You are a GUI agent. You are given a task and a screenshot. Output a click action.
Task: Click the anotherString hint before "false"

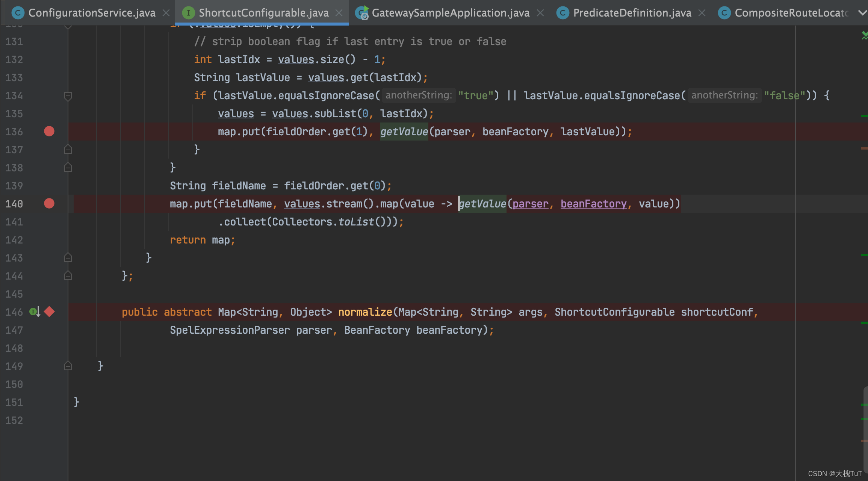(x=724, y=95)
